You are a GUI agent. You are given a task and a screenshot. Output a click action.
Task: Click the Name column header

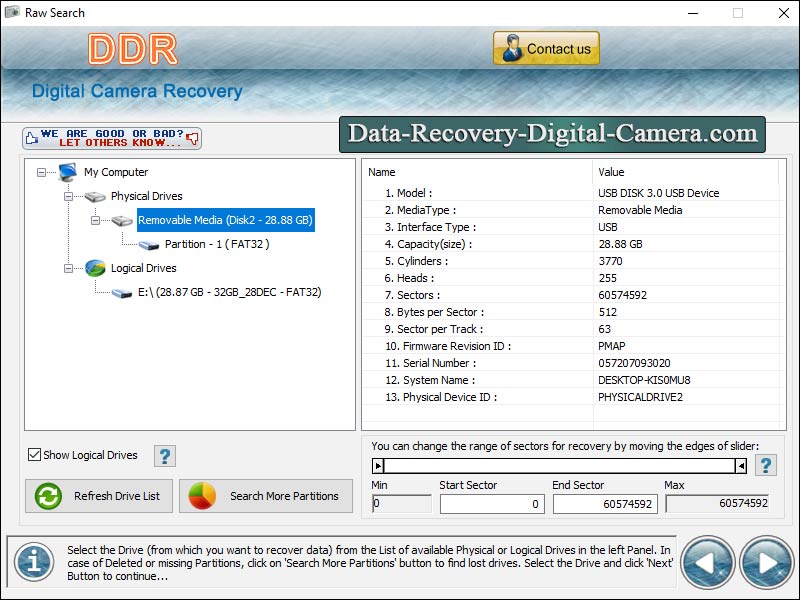[x=478, y=172]
